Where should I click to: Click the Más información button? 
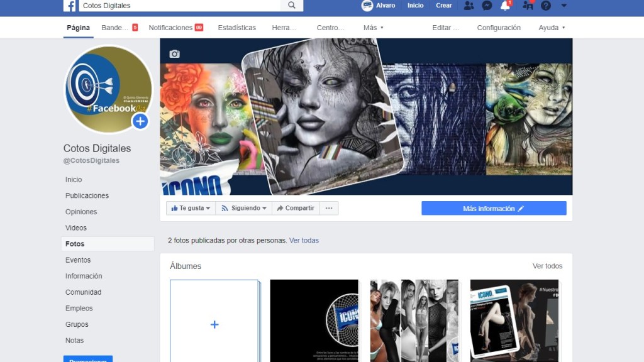coord(494,209)
